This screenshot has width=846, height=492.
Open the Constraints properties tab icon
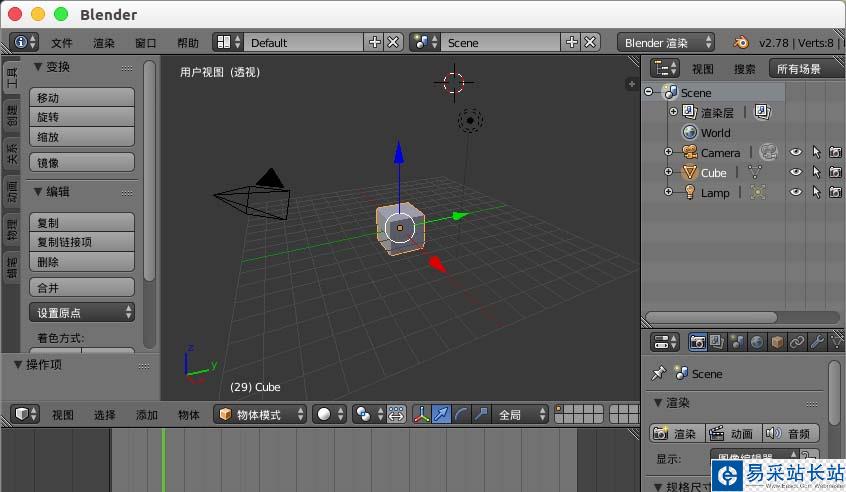[797, 341]
